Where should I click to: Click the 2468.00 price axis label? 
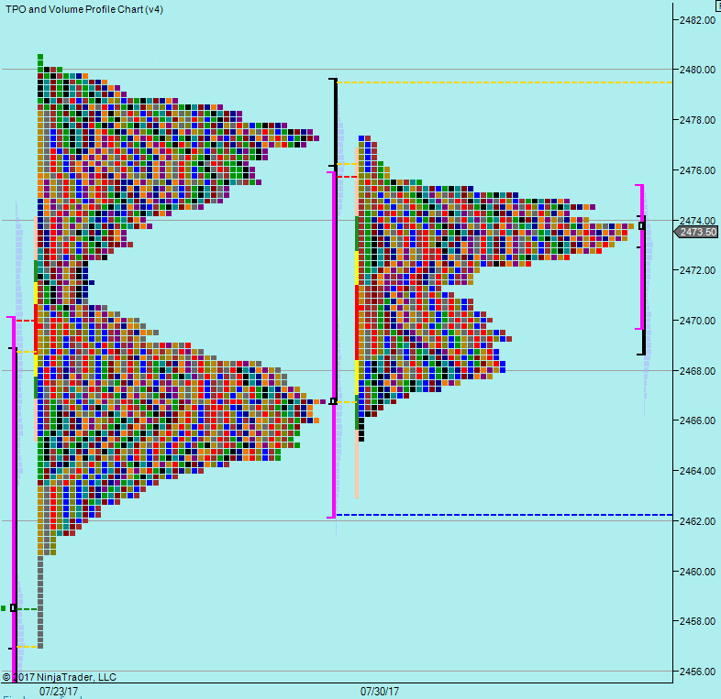point(695,371)
